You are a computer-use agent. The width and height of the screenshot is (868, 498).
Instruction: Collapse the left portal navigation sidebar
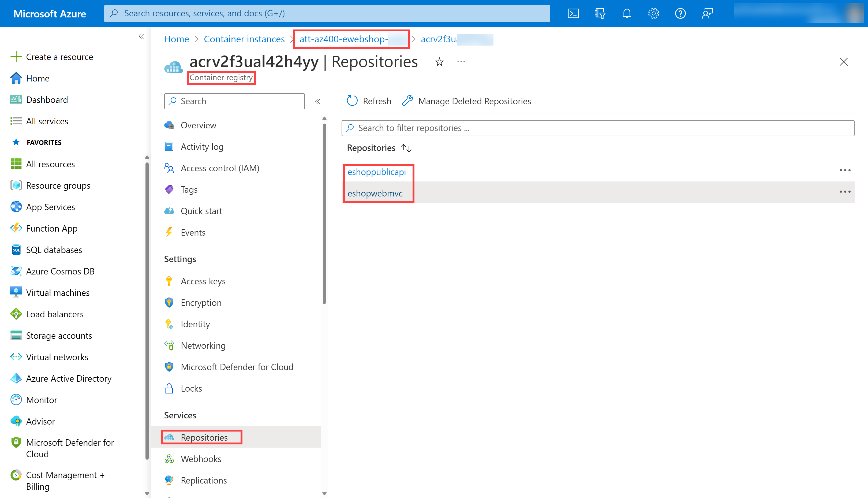[x=141, y=36]
